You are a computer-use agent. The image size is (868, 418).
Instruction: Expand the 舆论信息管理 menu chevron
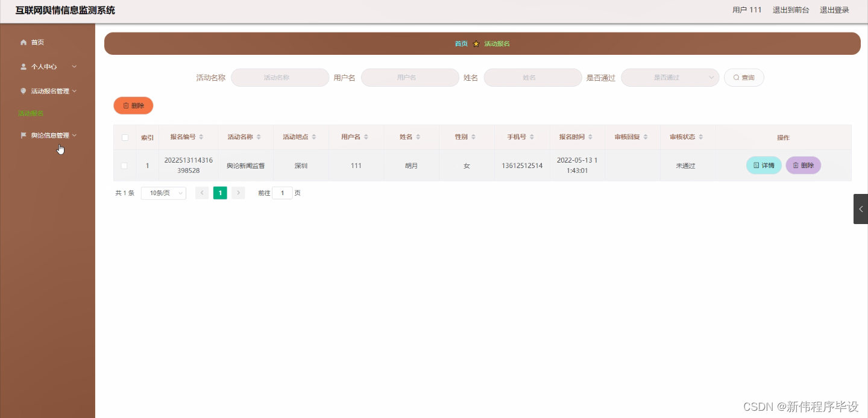[74, 136]
